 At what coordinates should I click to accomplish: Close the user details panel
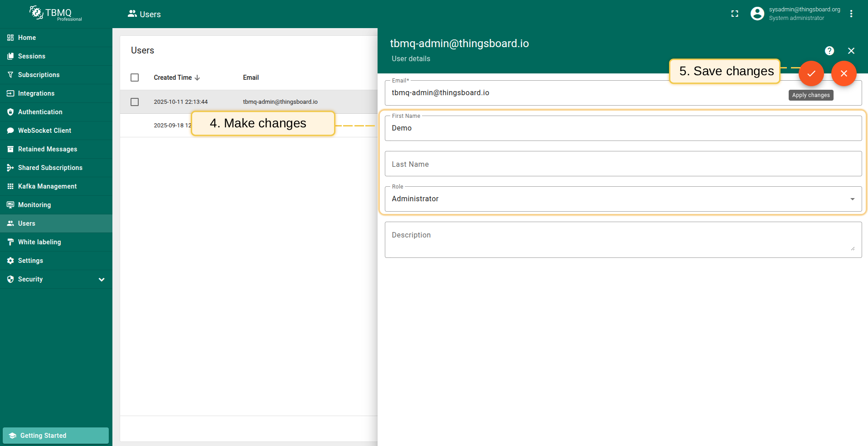(x=851, y=51)
